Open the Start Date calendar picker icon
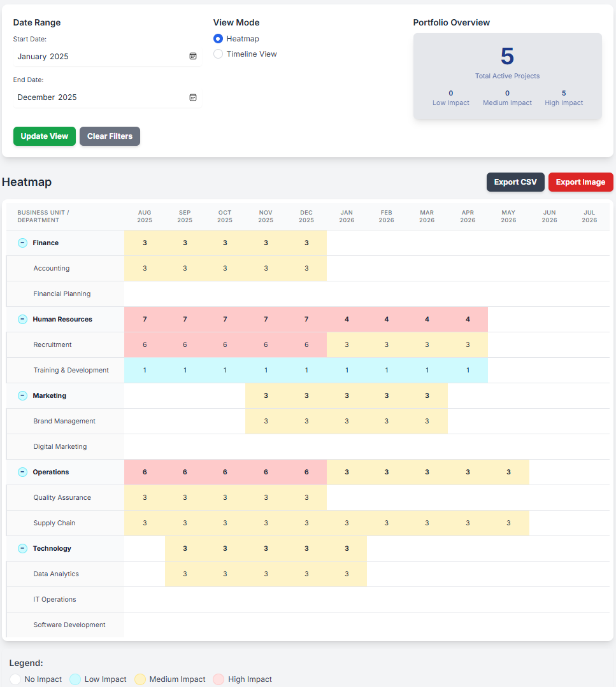Image resolution: width=616 pixels, height=687 pixels. (193, 56)
